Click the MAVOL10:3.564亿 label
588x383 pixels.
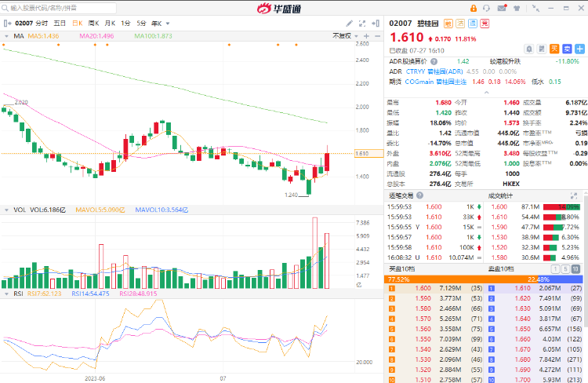162,210
